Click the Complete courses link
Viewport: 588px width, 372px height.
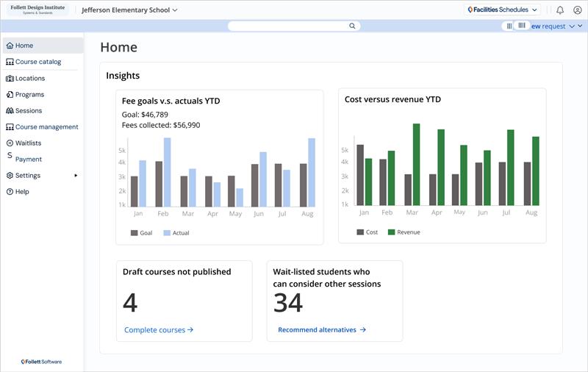158,330
